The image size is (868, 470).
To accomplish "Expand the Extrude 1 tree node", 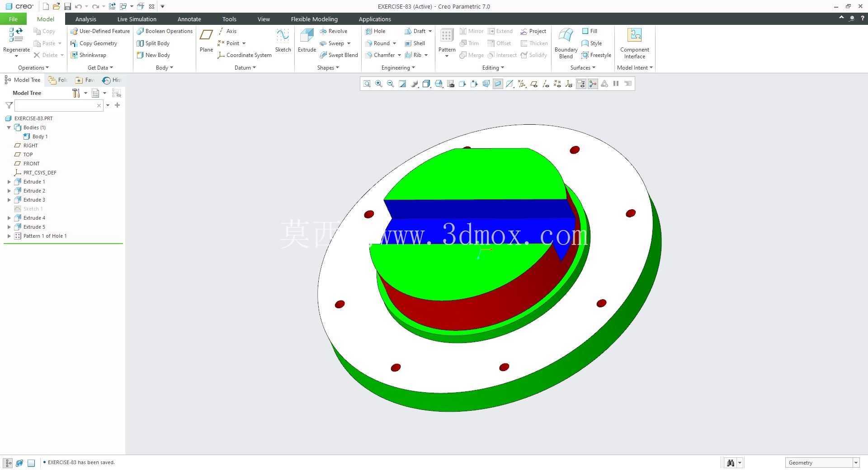I will tap(9, 182).
